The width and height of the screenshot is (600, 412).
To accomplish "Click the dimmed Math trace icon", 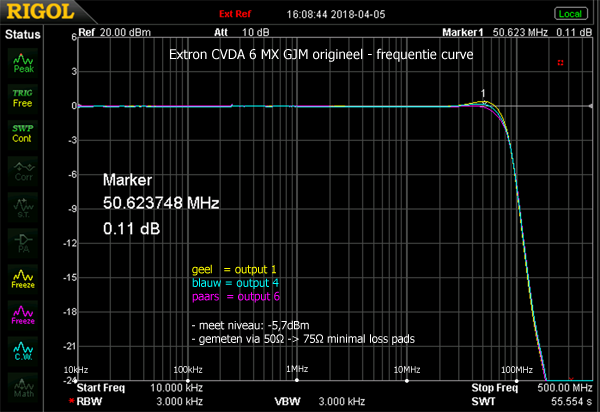I will click(x=23, y=387).
